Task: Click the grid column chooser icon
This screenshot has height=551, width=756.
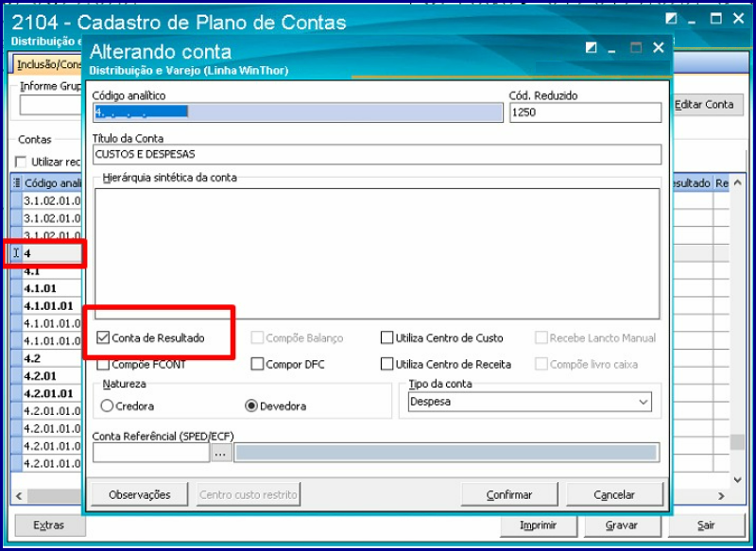Action: (x=16, y=182)
